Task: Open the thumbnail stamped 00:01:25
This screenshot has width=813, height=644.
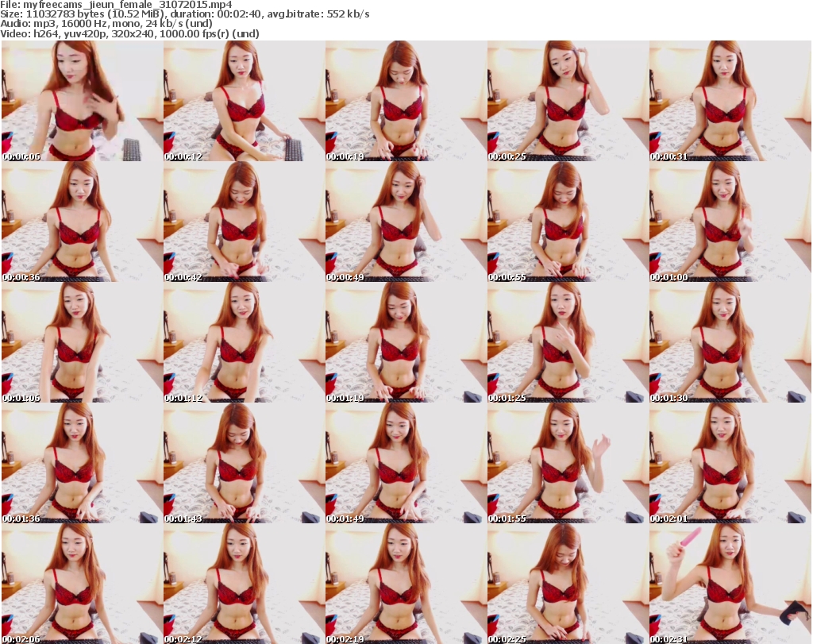Action: [x=568, y=343]
